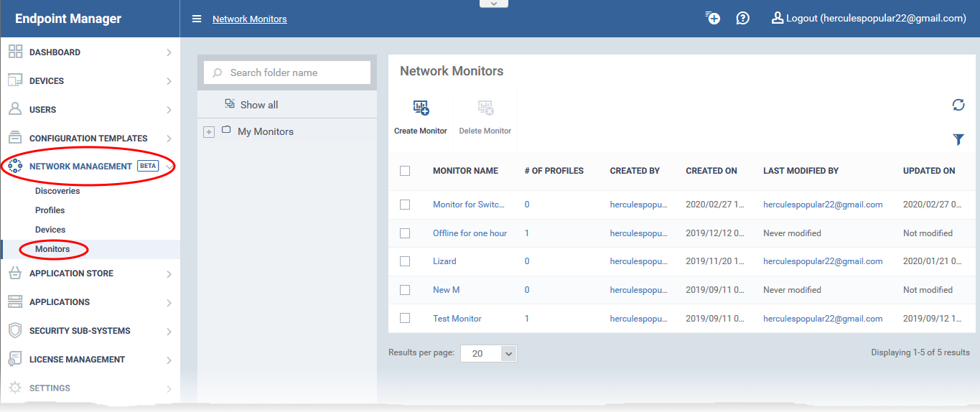Viewport: 980px width, 412px height.
Task: Click the Create Monitor icon
Action: coord(421,108)
